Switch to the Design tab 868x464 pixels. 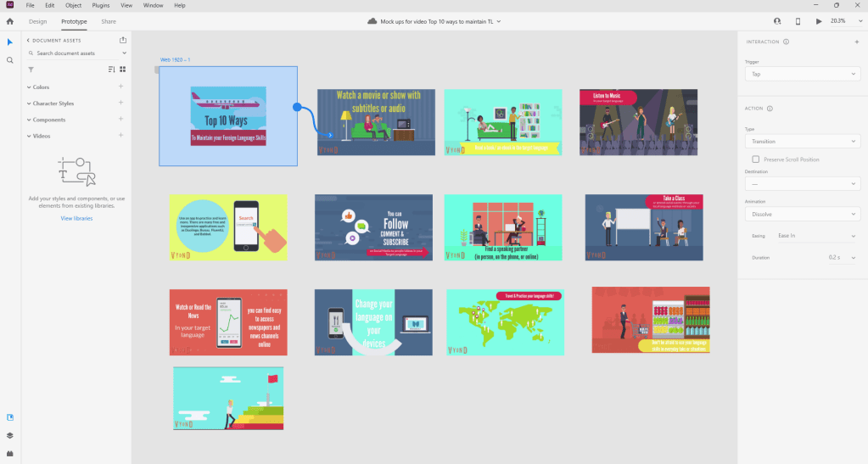37,21
